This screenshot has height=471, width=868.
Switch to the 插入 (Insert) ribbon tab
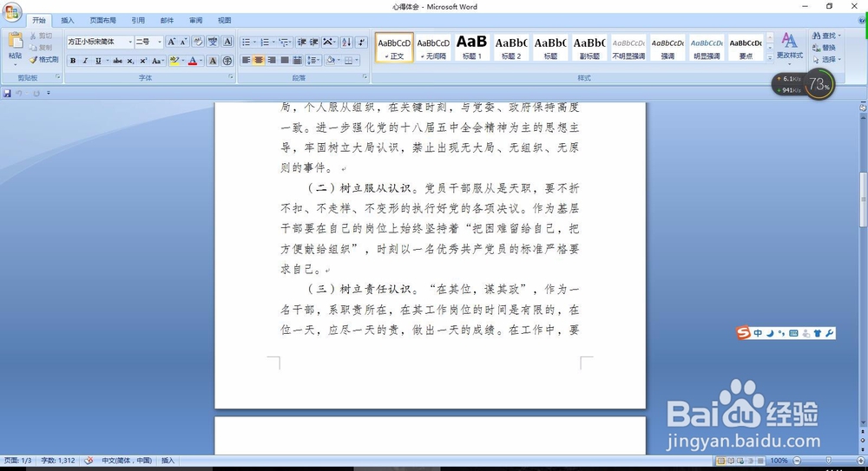68,21
